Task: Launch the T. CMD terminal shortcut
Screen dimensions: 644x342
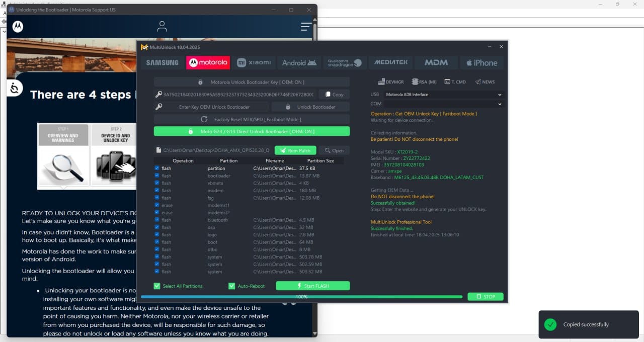Action: pyautogui.click(x=455, y=82)
